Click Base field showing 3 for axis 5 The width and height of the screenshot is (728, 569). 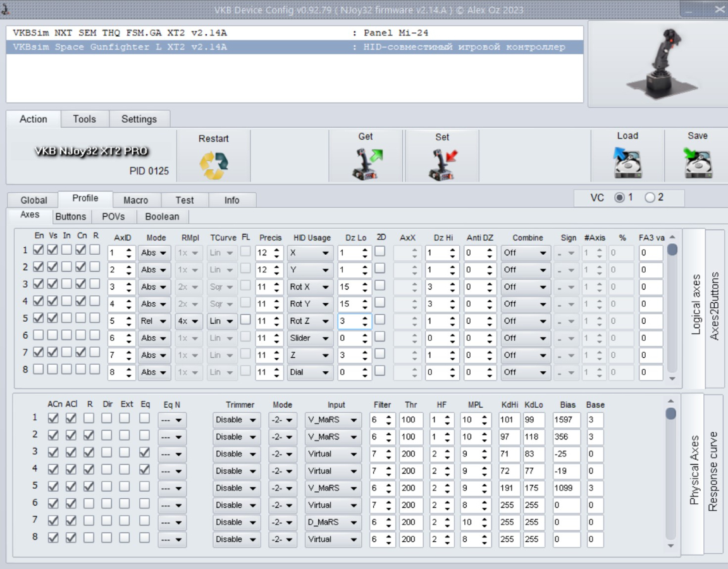[595, 488]
